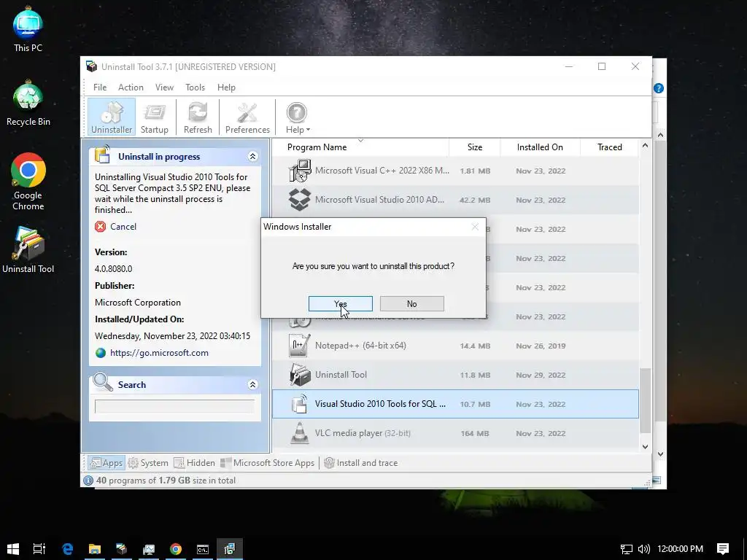Select the VLC media player row
Image resolution: width=747 pixels, height=560 pixels.
tap(455, 433)
